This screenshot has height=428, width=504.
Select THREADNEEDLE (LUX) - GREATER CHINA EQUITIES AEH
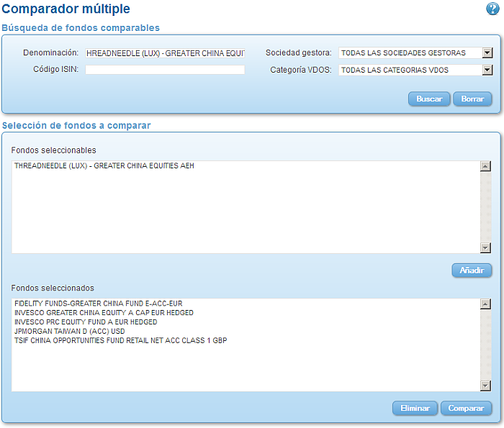coord(104,165)
